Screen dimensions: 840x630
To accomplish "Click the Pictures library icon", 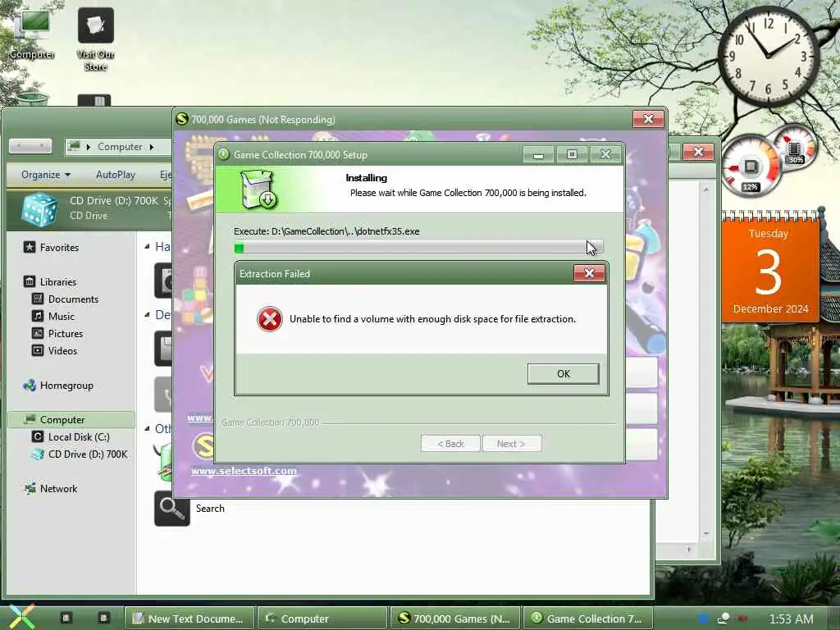I will pos(38,333).
